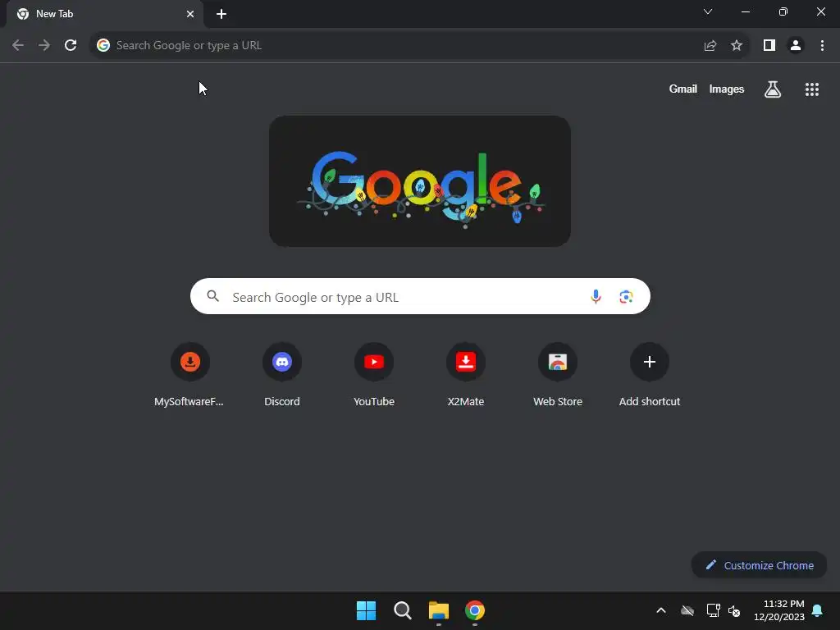Click the Google G icon in address bar

(x=103, y=46)
